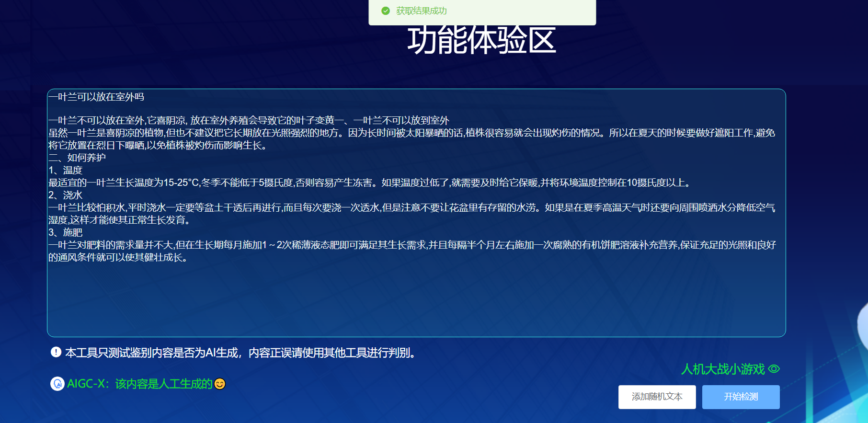The height and width of the screenshot is (423, 868).
Task: Click the exclamation warning icon
Action: tap(56, 352)
